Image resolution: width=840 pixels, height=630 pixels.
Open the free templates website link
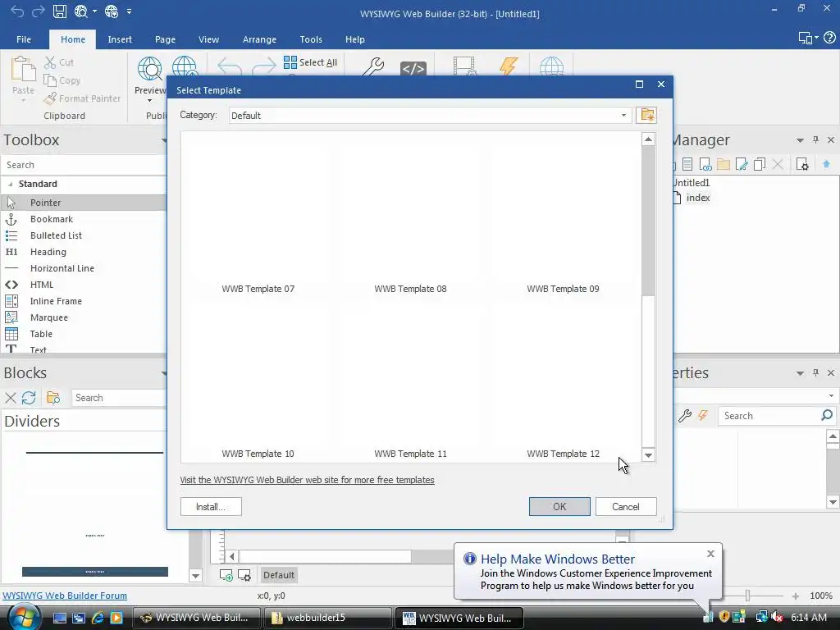coord(307,480)
